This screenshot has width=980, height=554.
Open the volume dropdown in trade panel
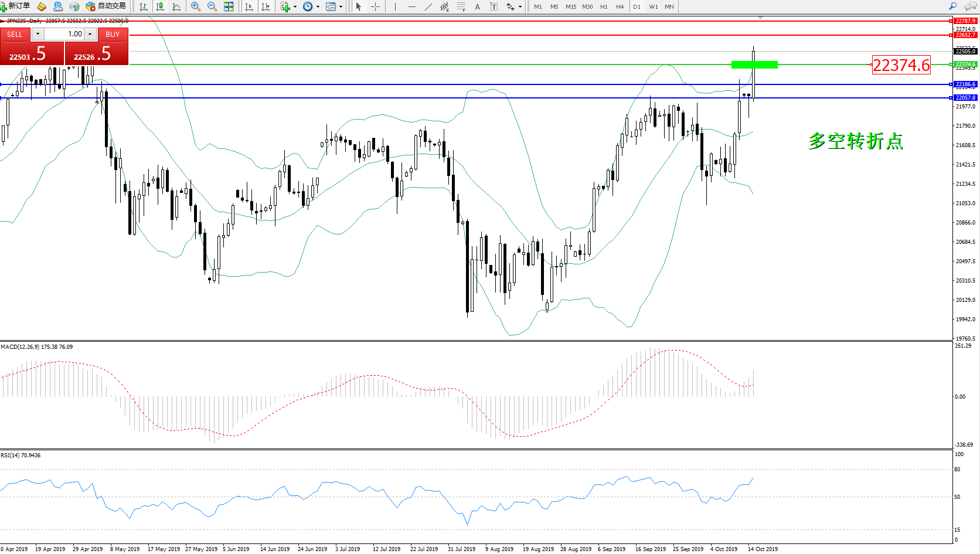38,34
